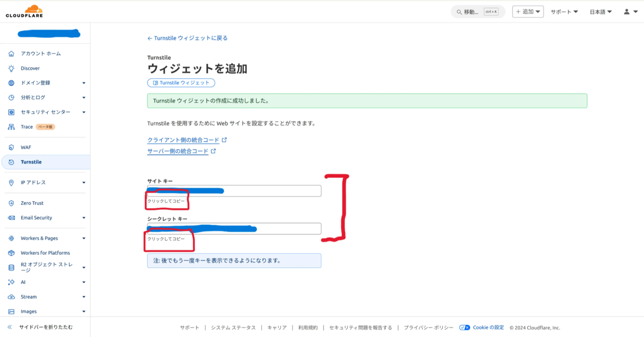This screenshot has height=337, width=644.
Task: Click the security center icon
Action: tap(11, 112)
